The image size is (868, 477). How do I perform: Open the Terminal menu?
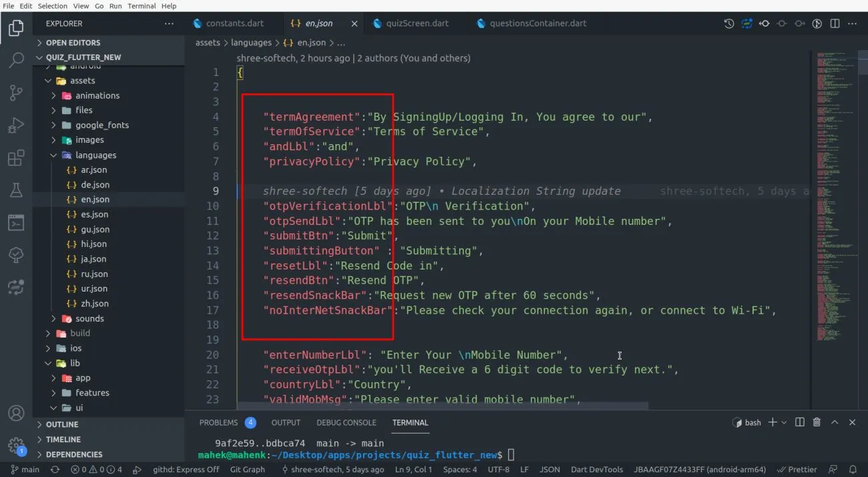141,5
